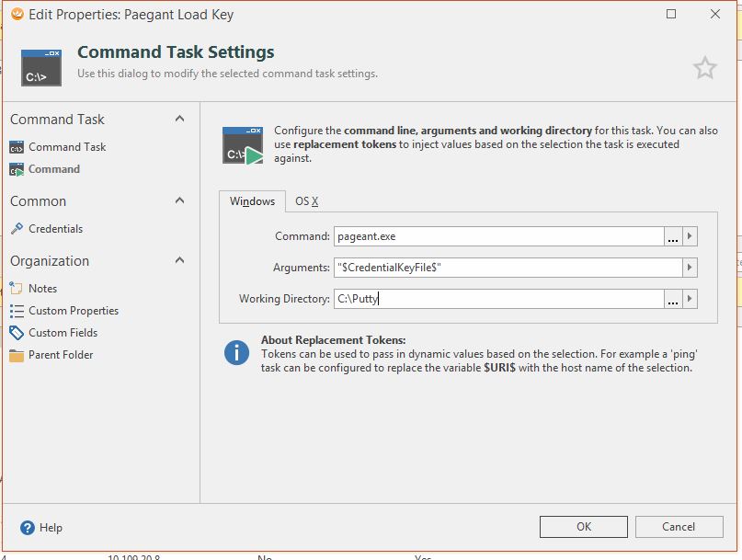Open the Custom Properties list icon
742x560 pixels.
point(17,311)
